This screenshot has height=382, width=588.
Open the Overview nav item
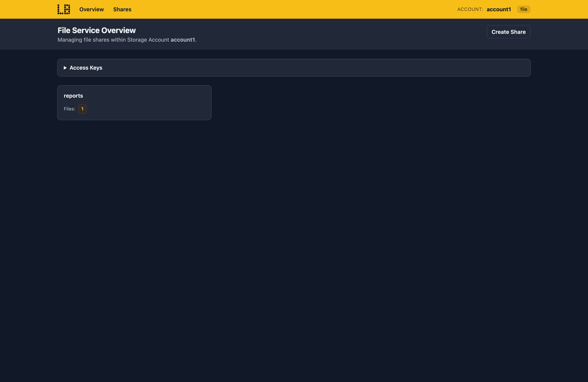91,9
